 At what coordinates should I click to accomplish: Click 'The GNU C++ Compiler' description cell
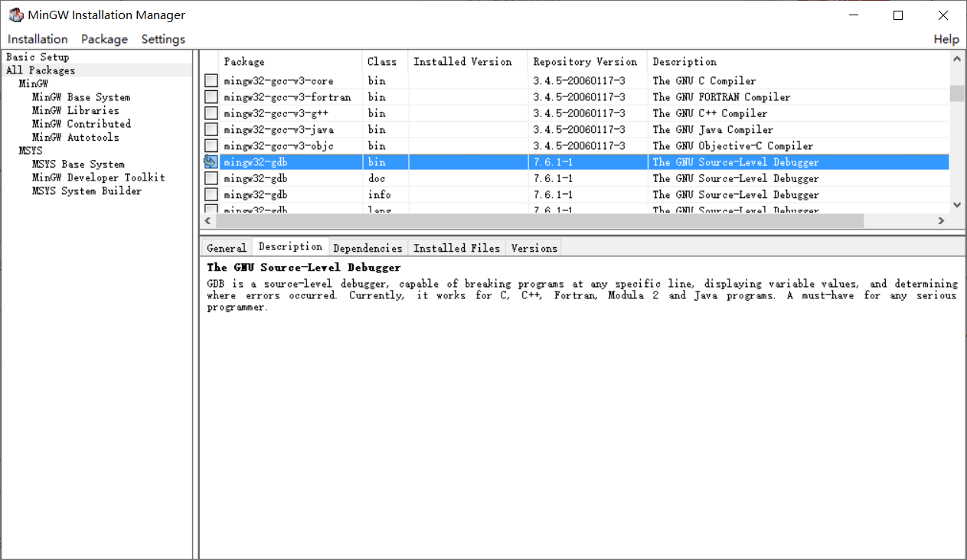point(710,113)
